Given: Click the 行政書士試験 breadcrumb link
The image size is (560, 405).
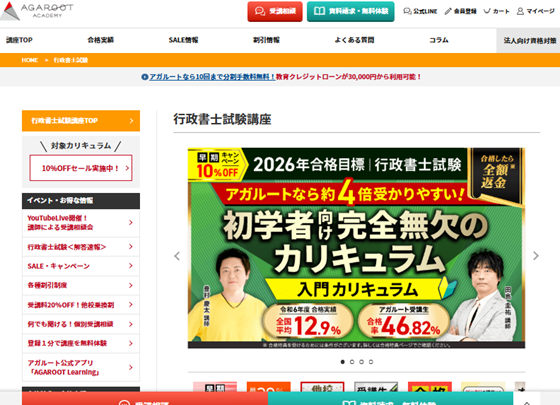Looking at the screenshot, I should click(x=71, y=60).
